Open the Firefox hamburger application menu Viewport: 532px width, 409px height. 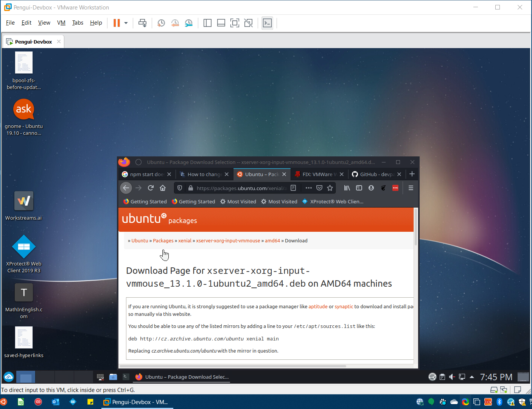[411, 188]
